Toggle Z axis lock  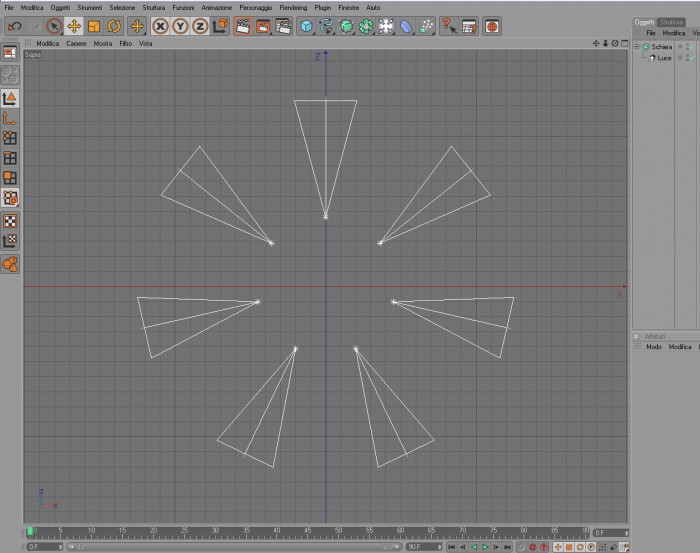click(200, 26)
